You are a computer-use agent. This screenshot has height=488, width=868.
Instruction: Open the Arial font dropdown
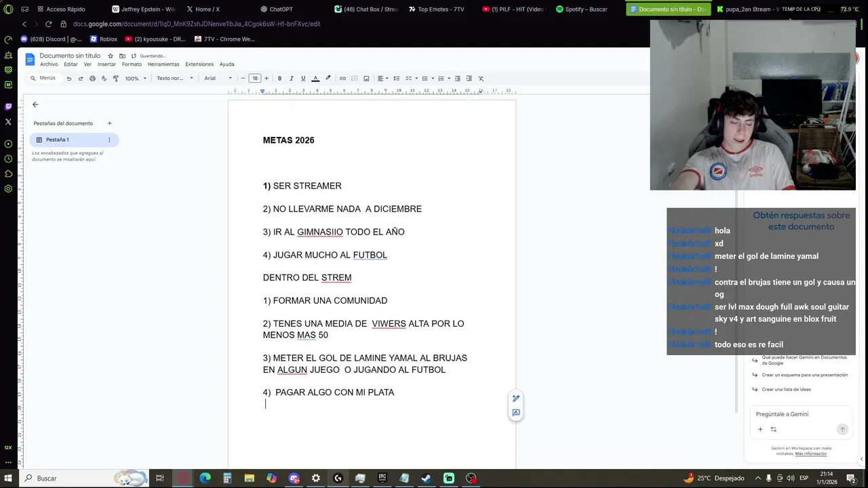point(218,79)
